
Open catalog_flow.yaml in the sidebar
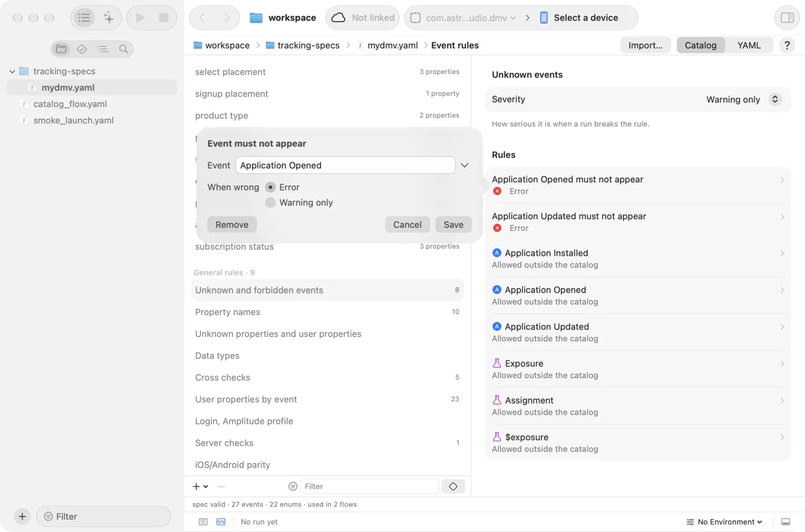(70, 104)
